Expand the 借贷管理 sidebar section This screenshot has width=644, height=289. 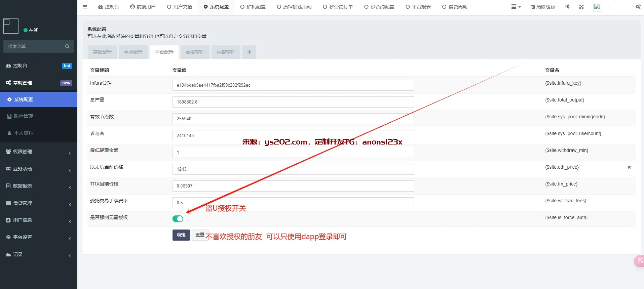(x=39, y=203)
